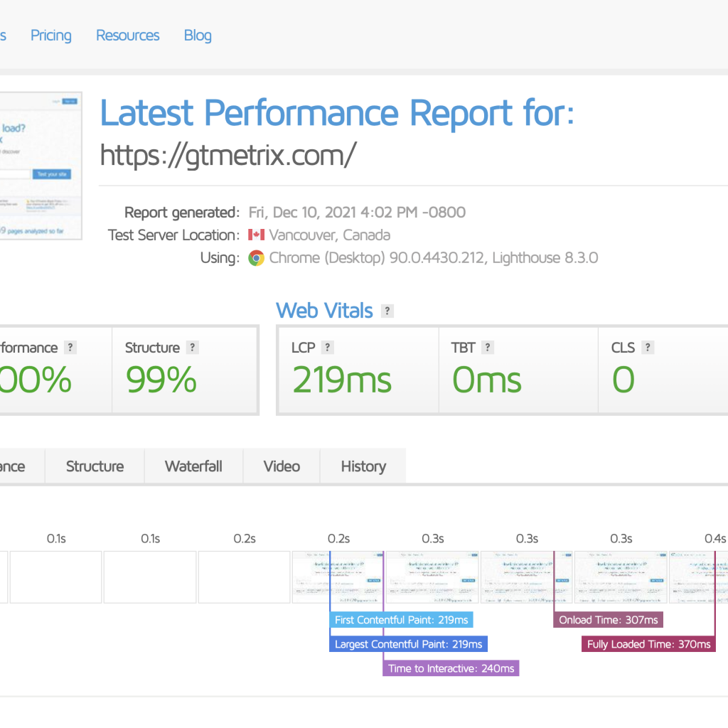The width and height of the screenshot is (728, 728).
Task: Open the Web Vitals help icon
Action: pyautogui.click(x=387, y=311)
